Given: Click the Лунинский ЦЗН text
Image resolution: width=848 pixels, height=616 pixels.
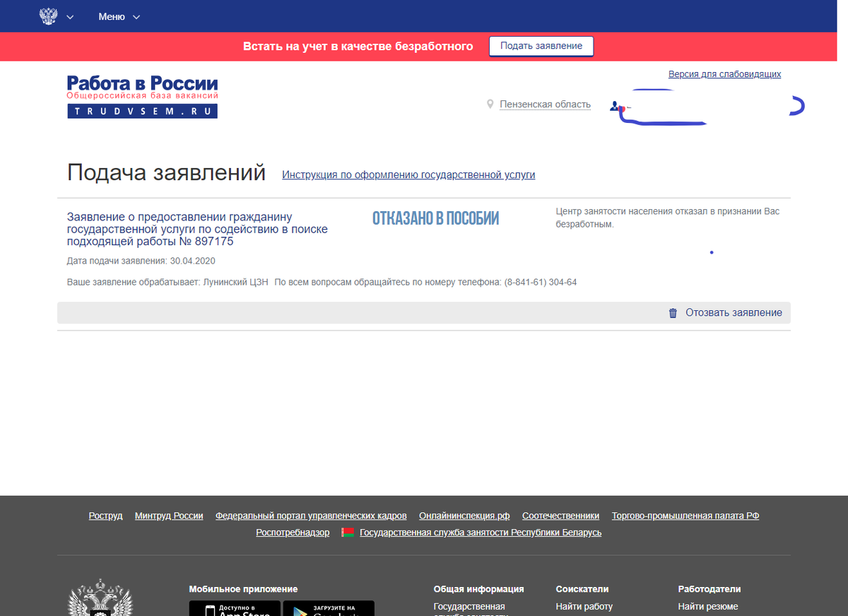Looking at the screenshot, I should click(x=235, y=283).
